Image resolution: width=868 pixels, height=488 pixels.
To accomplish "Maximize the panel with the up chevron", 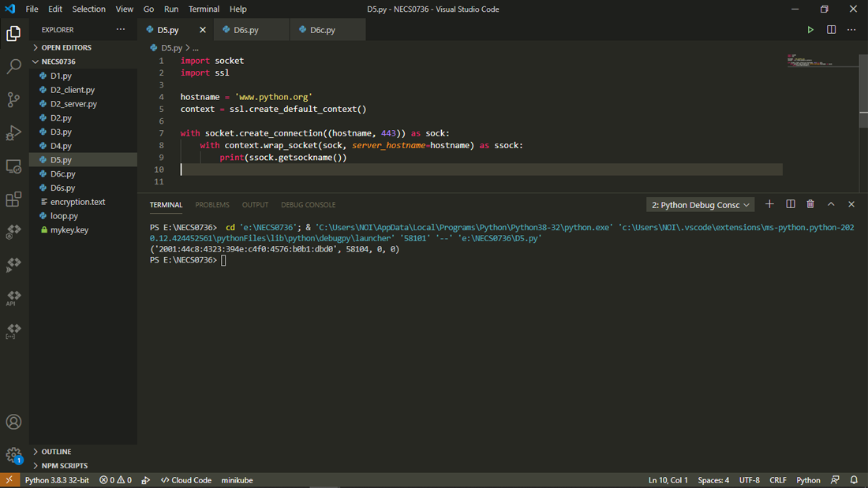I will [831, 204].
